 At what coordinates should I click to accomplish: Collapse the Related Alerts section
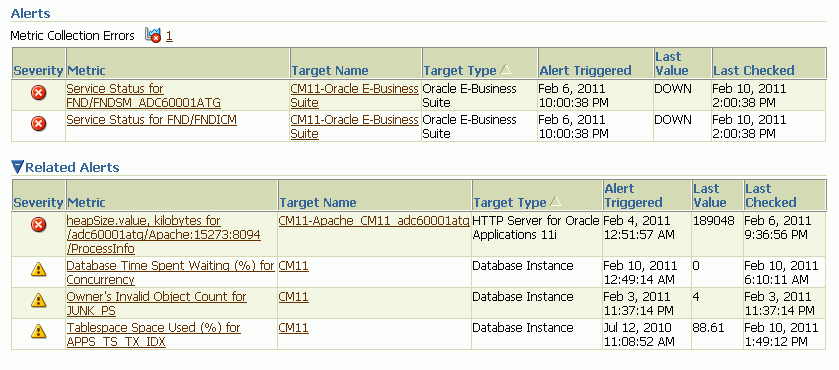(17, 167)
